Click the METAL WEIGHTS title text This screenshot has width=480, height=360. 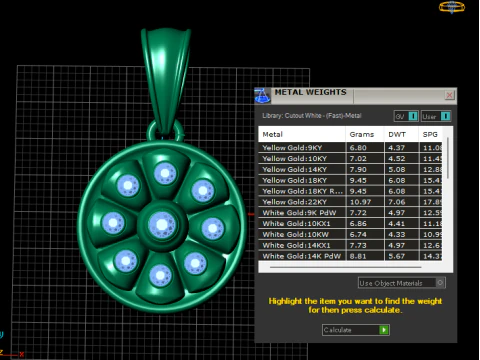(310, 92)
